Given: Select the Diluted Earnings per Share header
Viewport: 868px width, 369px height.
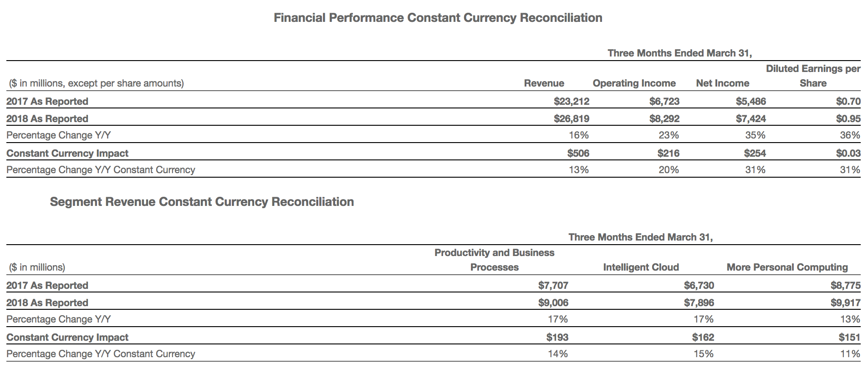Looking at the screenshot, I should click(813, 76).
